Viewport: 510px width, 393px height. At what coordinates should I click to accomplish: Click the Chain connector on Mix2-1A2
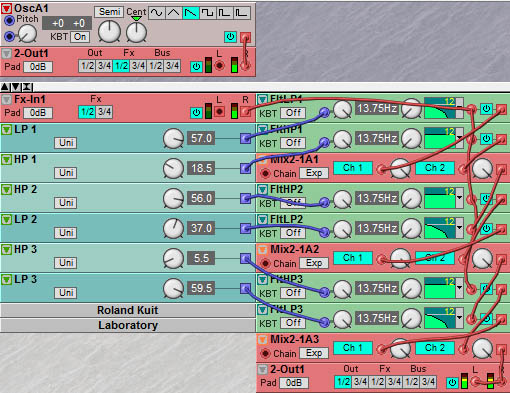tap(265, 263)
